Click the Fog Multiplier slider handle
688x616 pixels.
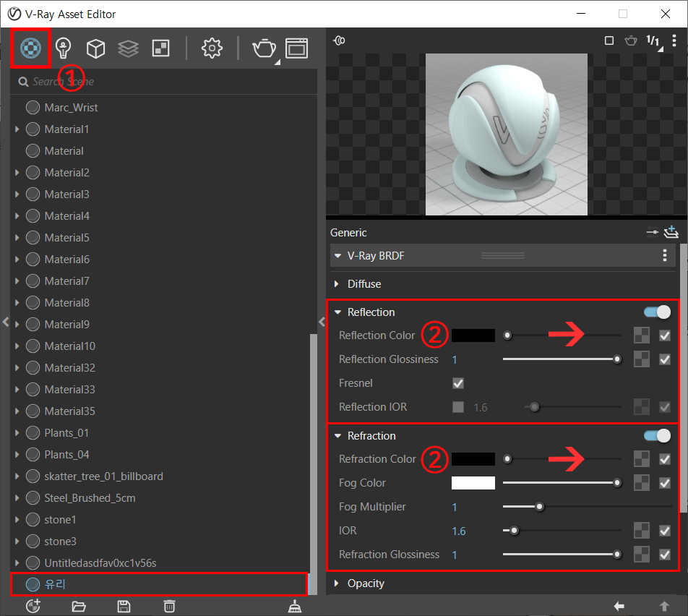click(x=539, y=507)
